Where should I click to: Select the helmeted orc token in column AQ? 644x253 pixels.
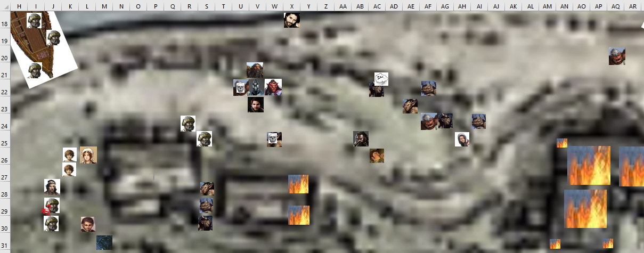tap(617, 56)
